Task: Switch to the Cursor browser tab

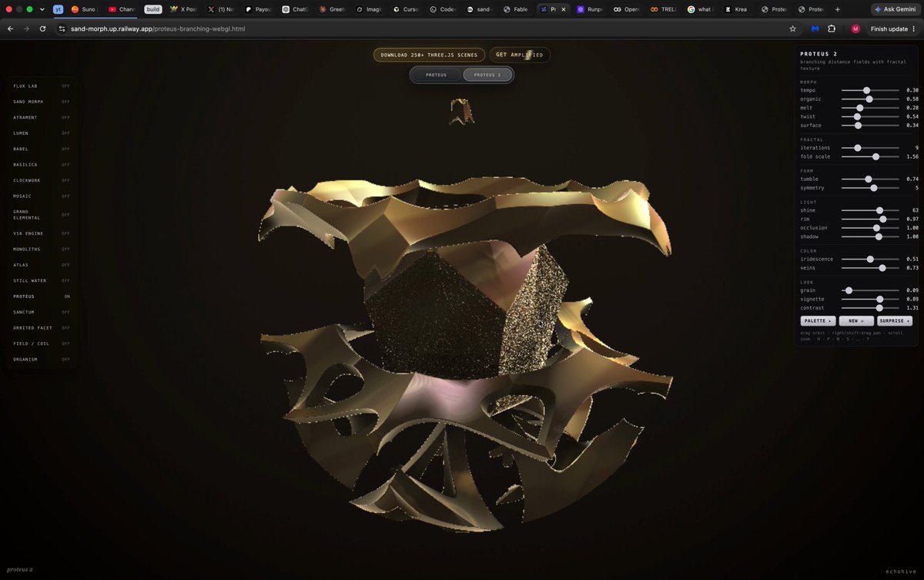Action: pyautogui.click(x=405, y=9)
